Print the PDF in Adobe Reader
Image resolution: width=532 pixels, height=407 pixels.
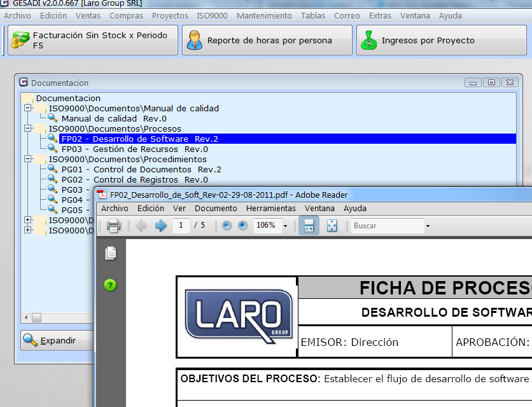point(114,226)
